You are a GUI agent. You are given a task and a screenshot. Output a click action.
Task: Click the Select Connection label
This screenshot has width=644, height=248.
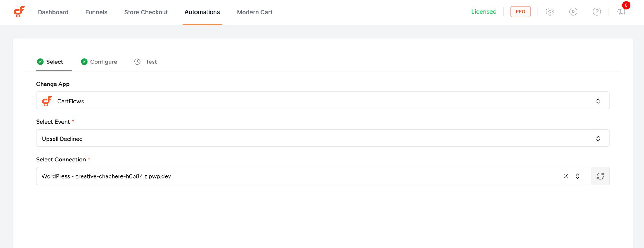tap(61, 159)
